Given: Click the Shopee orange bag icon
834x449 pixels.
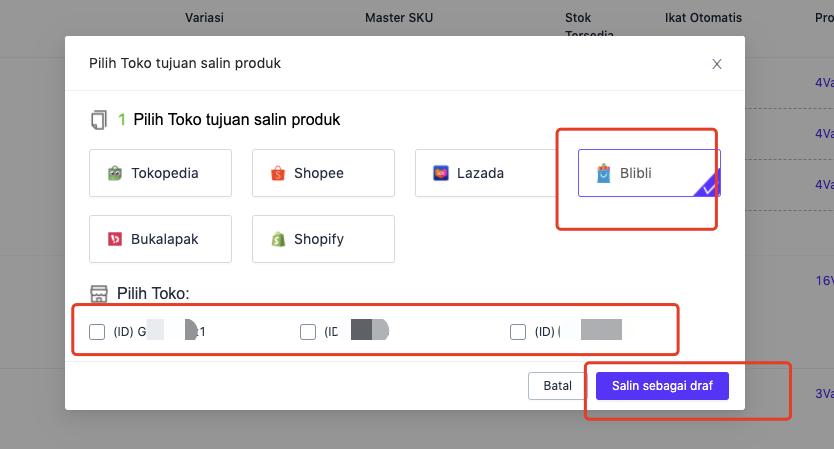Looking at the screenshot, I should pos(278,173).
